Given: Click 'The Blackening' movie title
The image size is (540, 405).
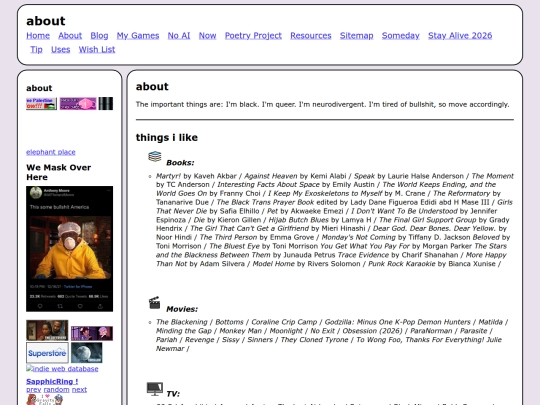Looking at the screenshot, I should coord(181,322).
